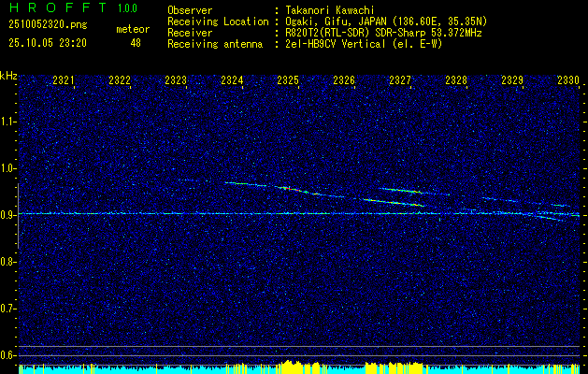This screenshot has width=588, height=374.
Task: Select the 1.0 frequency axis label
Action: [x=8, y=168]
